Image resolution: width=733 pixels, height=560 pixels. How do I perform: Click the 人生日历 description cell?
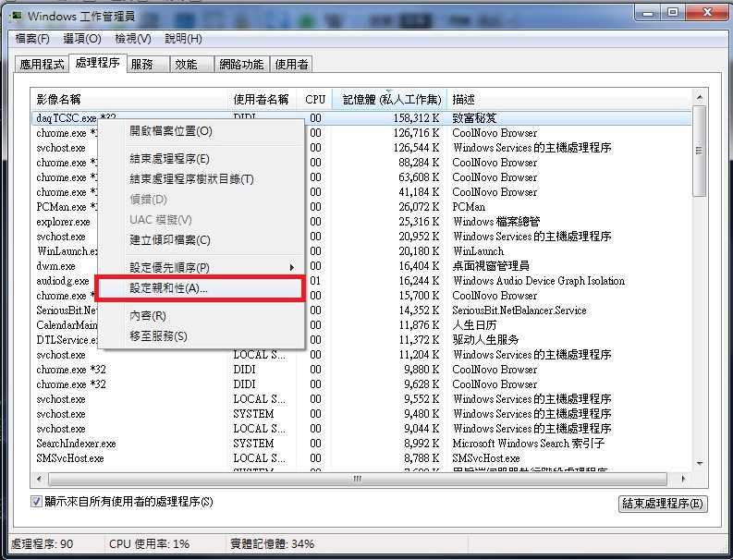[474, 325]
